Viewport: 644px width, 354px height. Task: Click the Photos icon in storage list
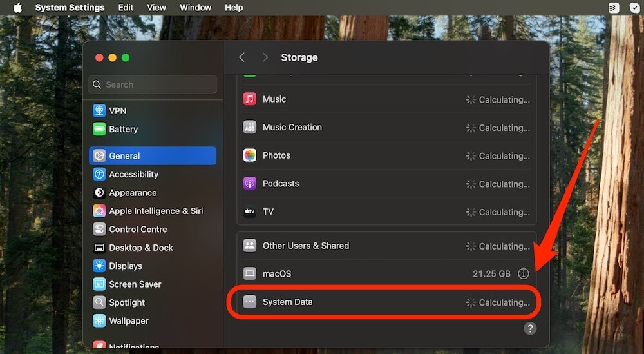(249, 155)
